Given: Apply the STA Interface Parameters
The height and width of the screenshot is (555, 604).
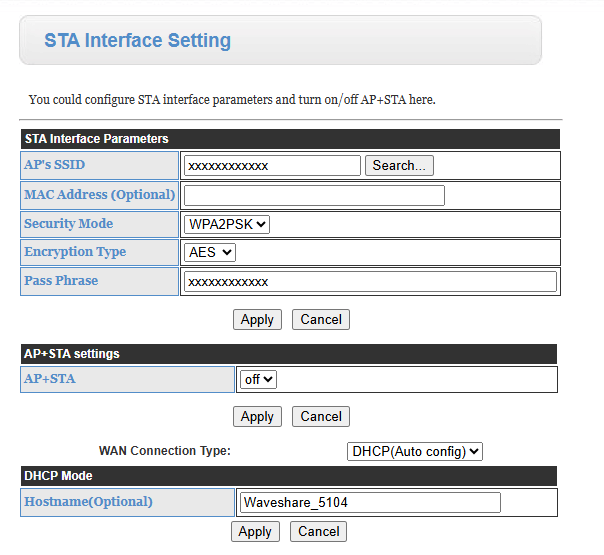Looking at the screenshot, I should pyautogui.click(x=257, y=320).
